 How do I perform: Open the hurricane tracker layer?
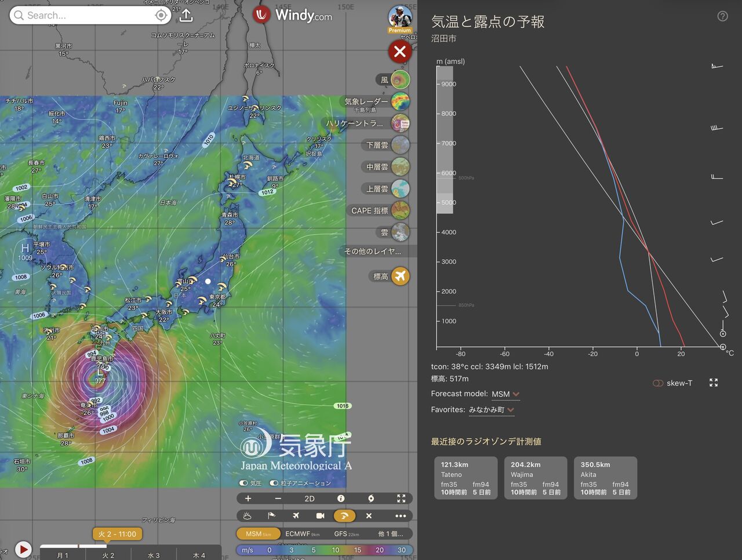(400, 123)
